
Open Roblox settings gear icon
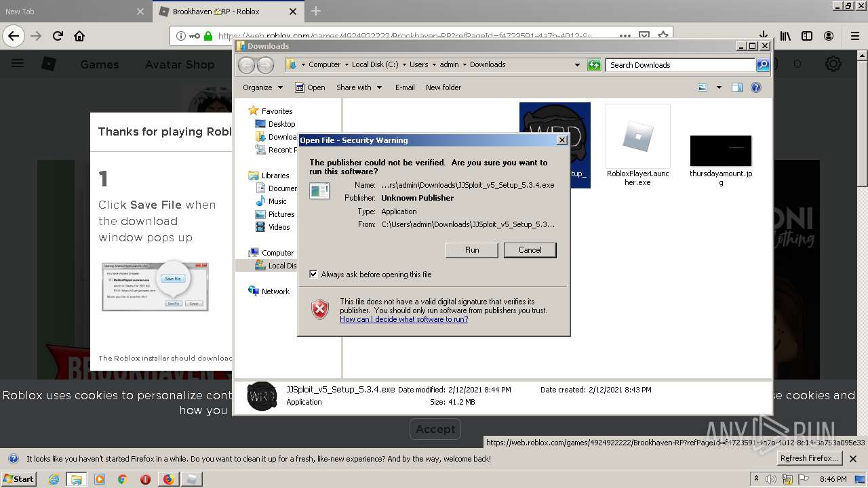(833, 64)
